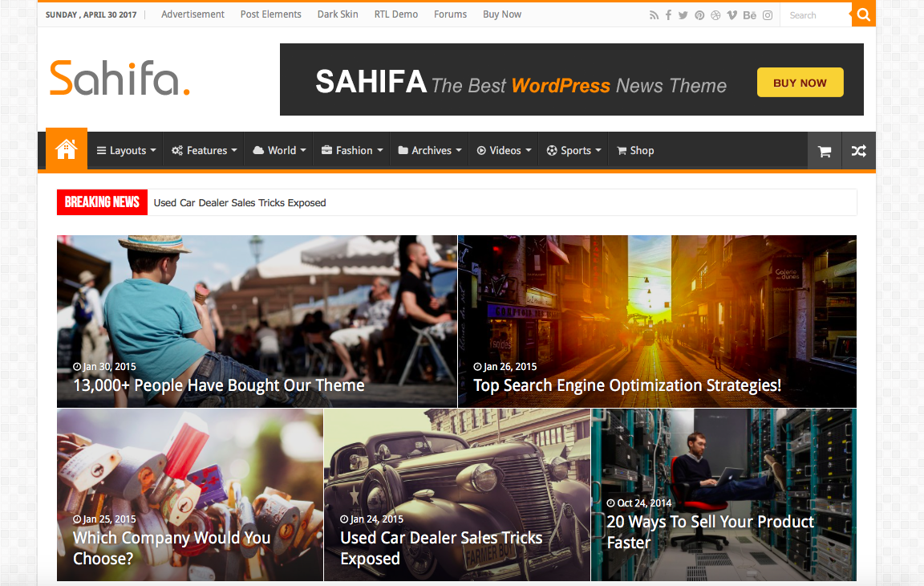Open the Advertisement top menu link
This screenshot has width=924, height=586.
click(x=192, y=14)
